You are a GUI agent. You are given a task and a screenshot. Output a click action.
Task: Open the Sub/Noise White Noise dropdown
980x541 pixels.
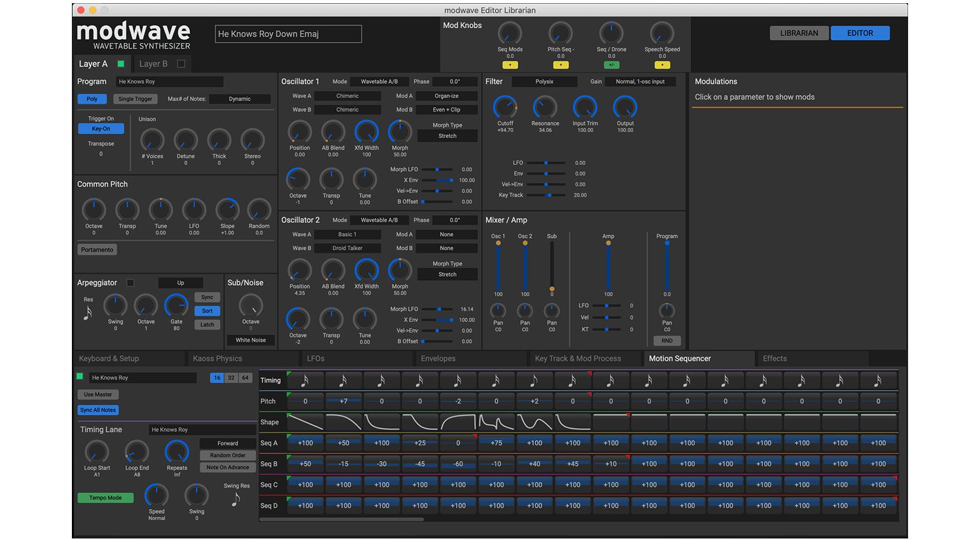tap(251, 340)
